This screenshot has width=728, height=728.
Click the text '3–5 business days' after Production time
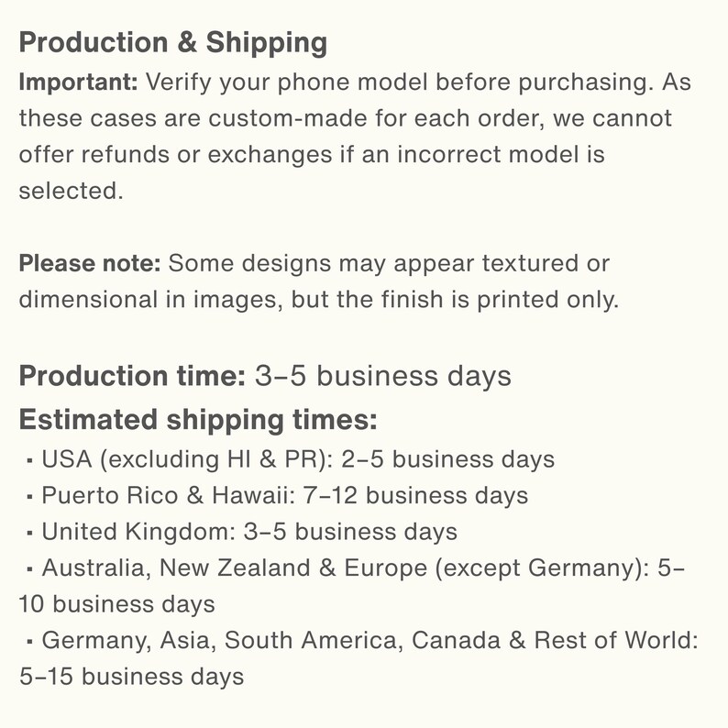pos(383,376)
